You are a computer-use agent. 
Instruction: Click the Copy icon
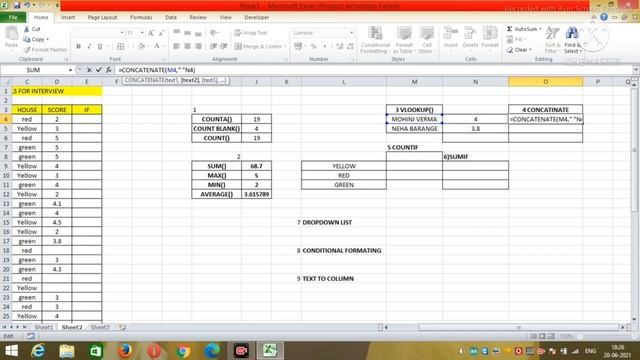click(x=27, y=39)
